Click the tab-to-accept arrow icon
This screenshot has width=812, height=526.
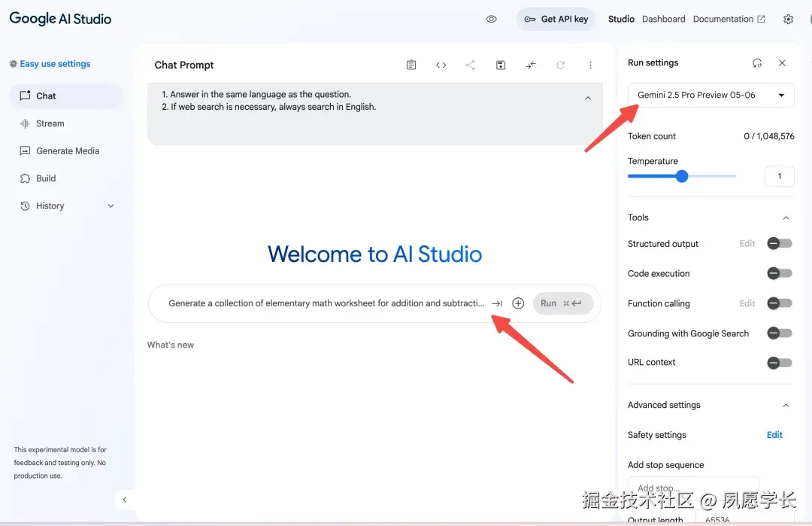click(x=497, y=303)
